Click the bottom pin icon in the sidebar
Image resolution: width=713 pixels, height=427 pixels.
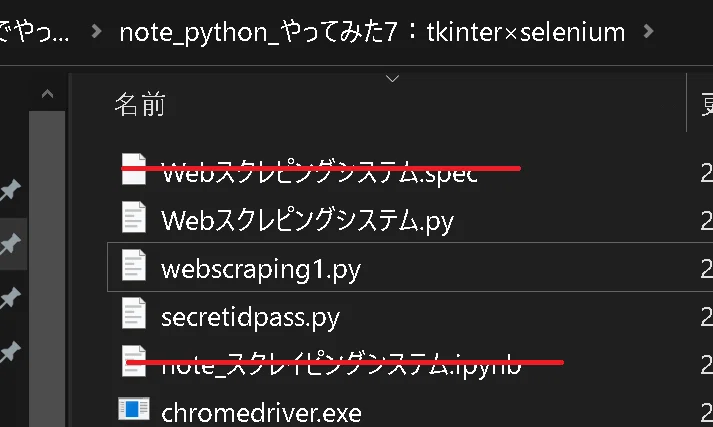pos(10,352)
